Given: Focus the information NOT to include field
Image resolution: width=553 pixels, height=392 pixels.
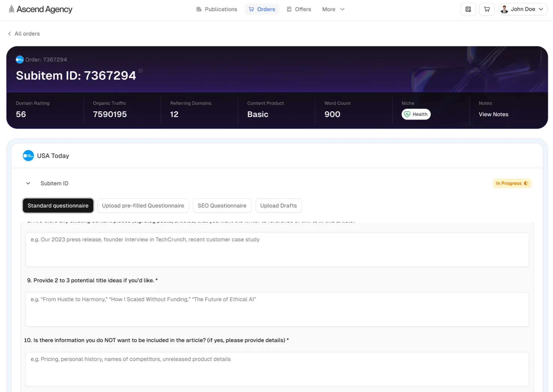Looking at the screenshot, I should (x=277, y=369).
